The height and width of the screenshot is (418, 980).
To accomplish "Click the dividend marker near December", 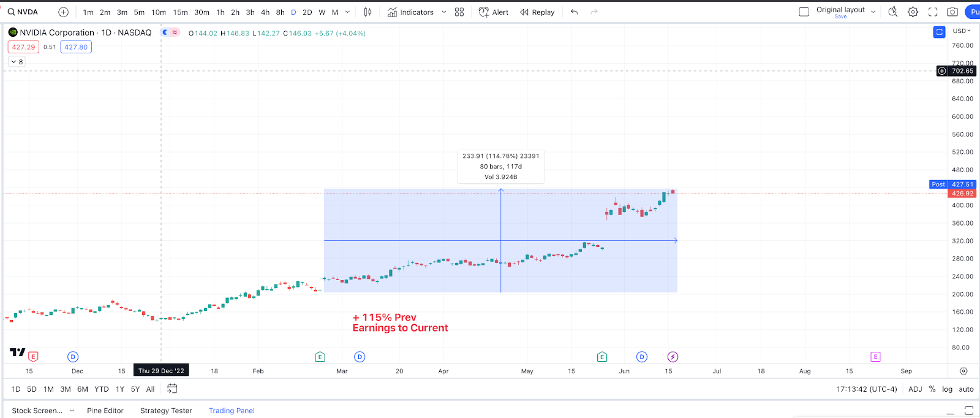I will pos(73,357).
